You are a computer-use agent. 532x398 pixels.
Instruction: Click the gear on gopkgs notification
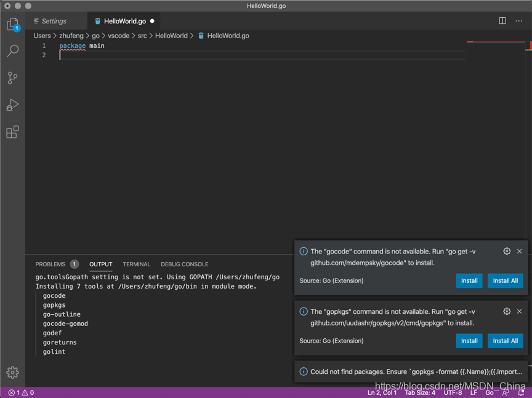pos(507,311)
